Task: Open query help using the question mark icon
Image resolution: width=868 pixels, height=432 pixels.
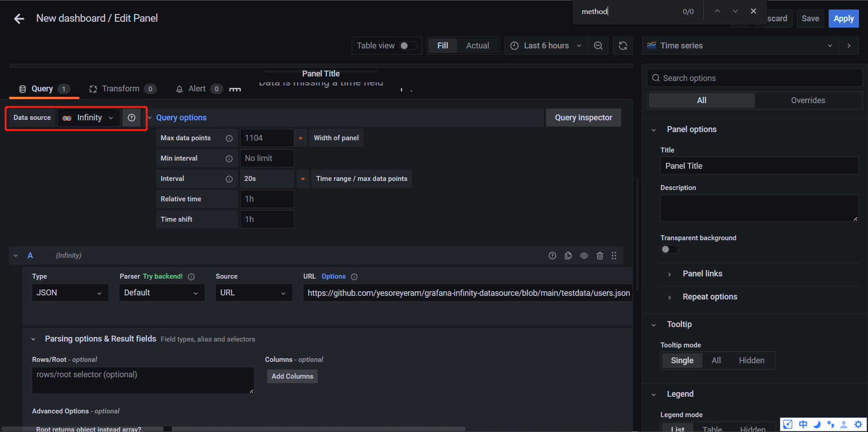Action: 552,256
